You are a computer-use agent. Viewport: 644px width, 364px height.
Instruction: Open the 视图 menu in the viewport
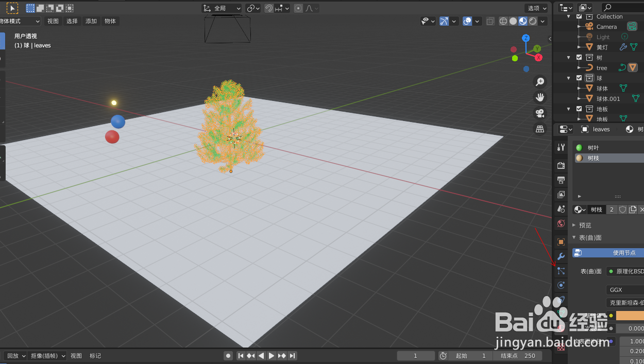(53, 21)
